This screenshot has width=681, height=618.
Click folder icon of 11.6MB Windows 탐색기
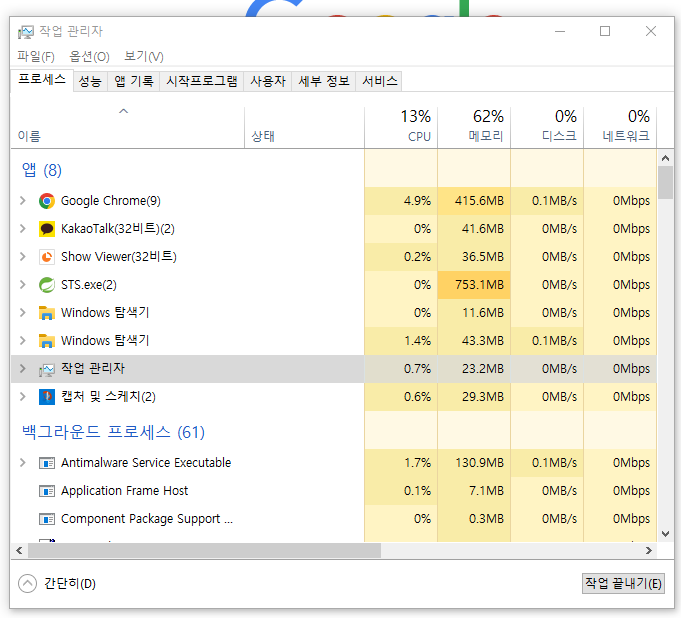[x=46, y=313]
